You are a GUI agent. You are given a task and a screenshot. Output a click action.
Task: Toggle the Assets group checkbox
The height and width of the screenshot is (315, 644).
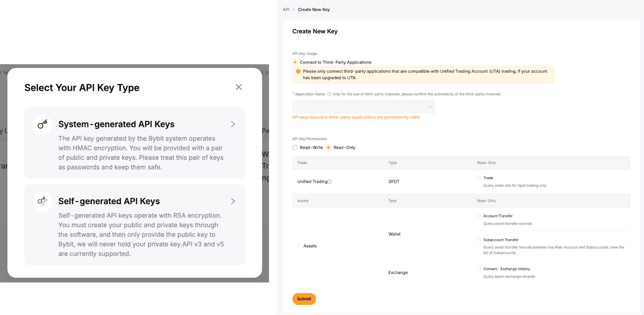tap(299, 246)
